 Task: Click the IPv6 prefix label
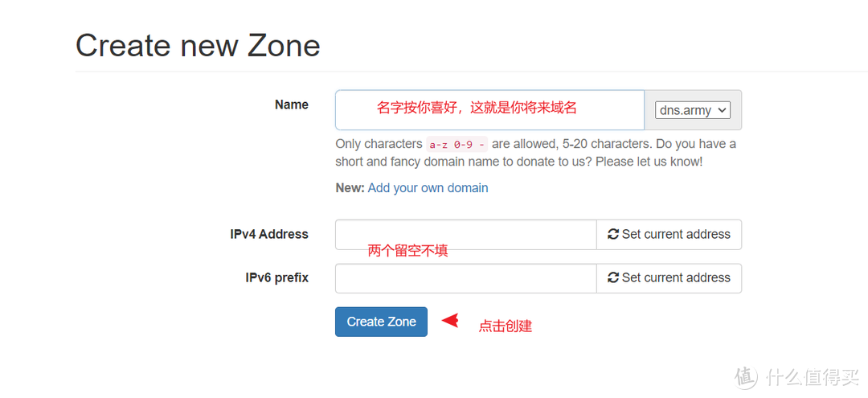[x=276, y=278]
